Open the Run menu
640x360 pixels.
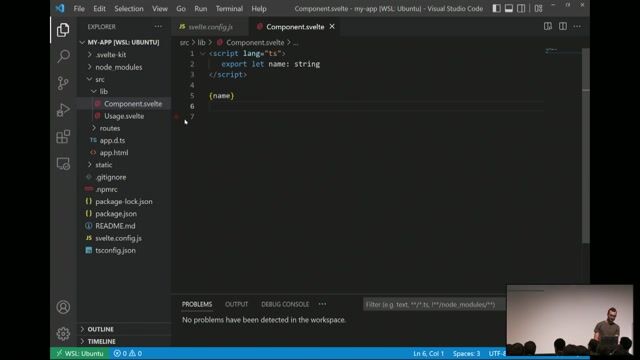pos(200,9)
